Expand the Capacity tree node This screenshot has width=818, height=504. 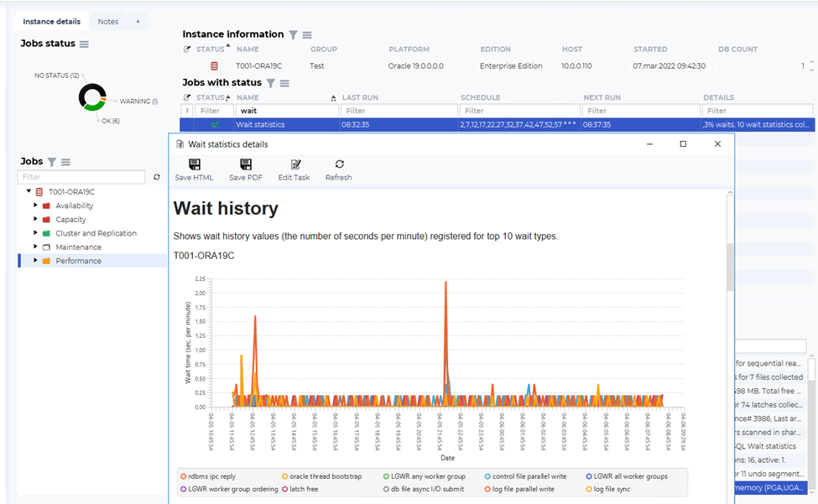pyautogui.click(x=36, y=220)
